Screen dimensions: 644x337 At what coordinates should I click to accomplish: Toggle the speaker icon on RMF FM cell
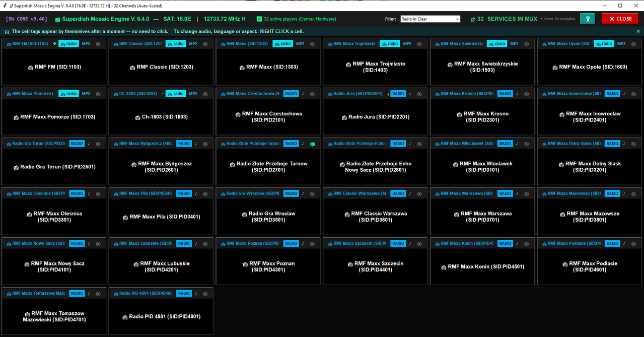[x=98, y=44]
